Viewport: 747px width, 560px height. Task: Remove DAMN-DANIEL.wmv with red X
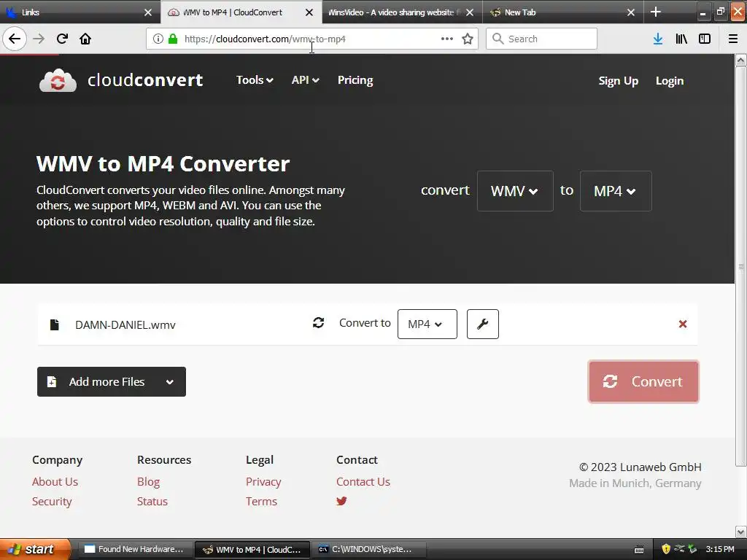click(683, 324)
